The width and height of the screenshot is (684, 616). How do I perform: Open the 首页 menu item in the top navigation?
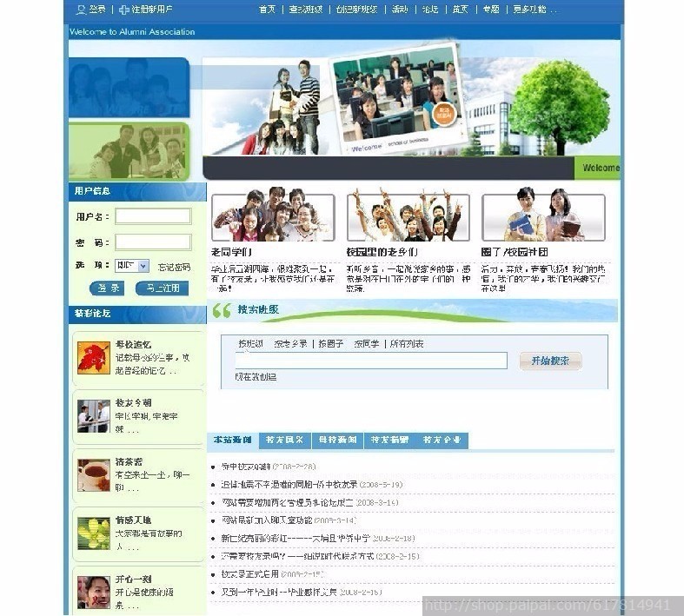(x=267, y=10)
